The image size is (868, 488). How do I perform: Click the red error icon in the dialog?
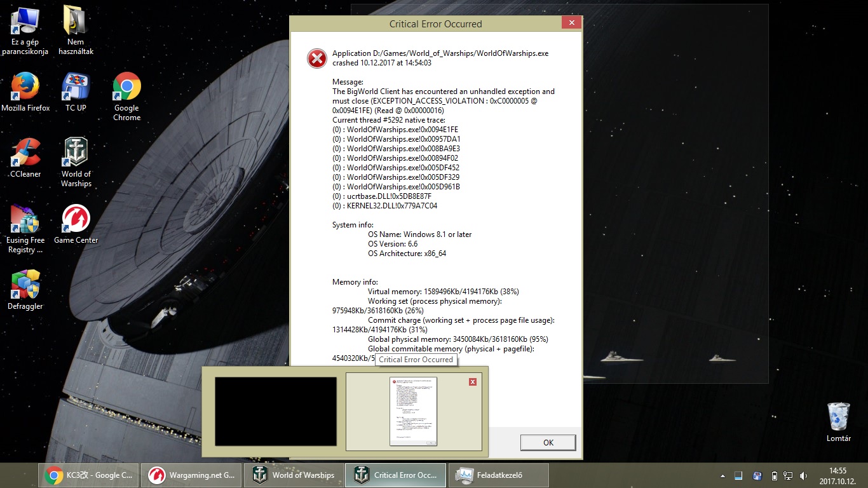316,58
